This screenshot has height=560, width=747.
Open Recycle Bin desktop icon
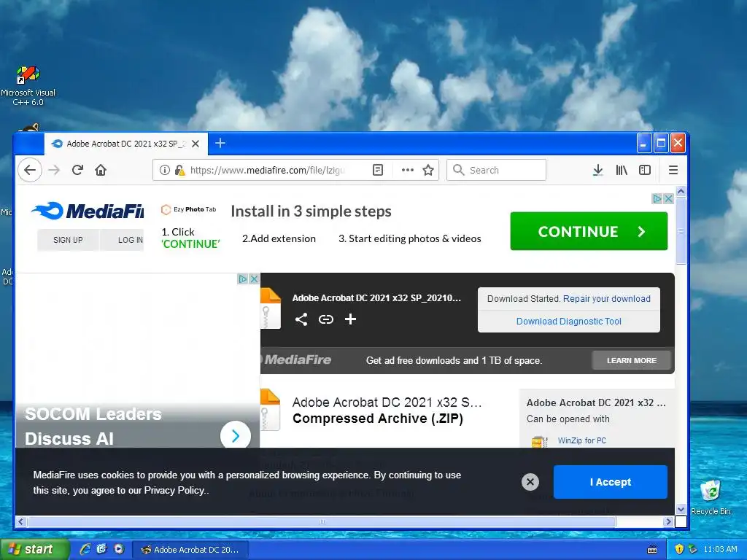point(711,497)
